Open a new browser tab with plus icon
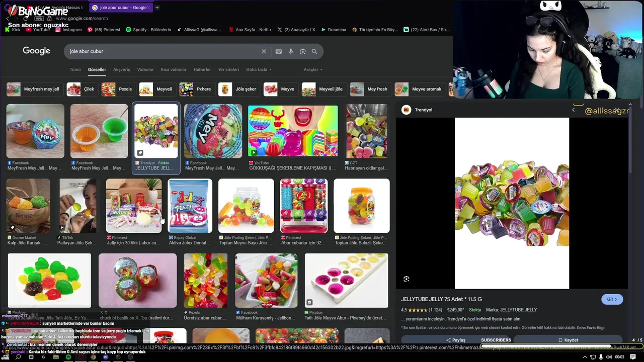Viewport: 644px width, 362px height. pos(157,8)
